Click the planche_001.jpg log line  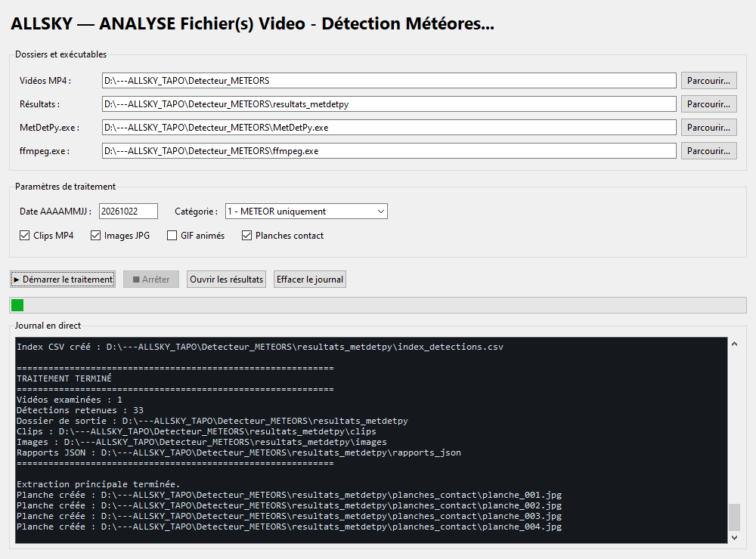(x=290, y=496)
